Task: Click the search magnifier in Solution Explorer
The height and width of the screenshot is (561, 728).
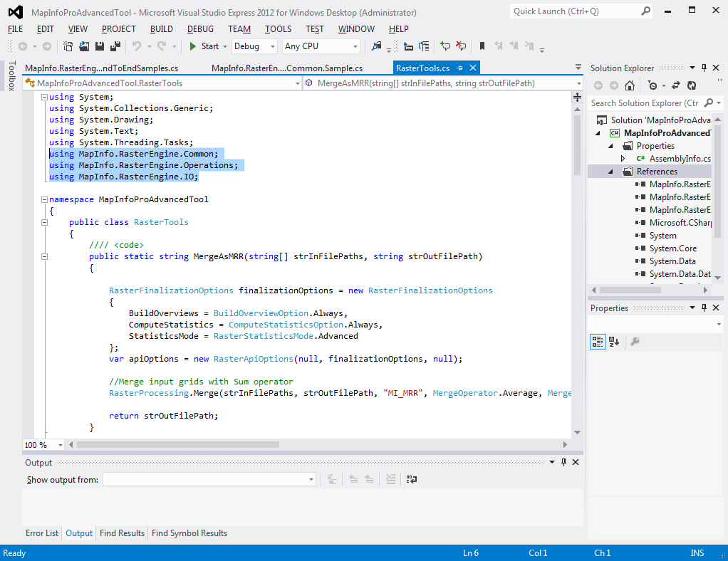Action: [709, 103]
